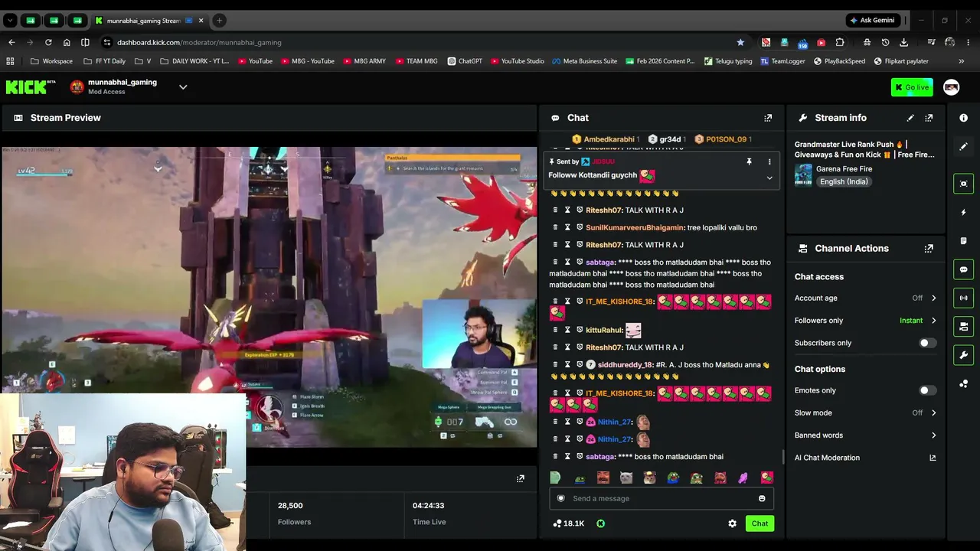The height and width of the screenshot is (551, 980).
Task: Select the white cat emote in quick bar
Action: pyautogui.click(x=626, y=478)
